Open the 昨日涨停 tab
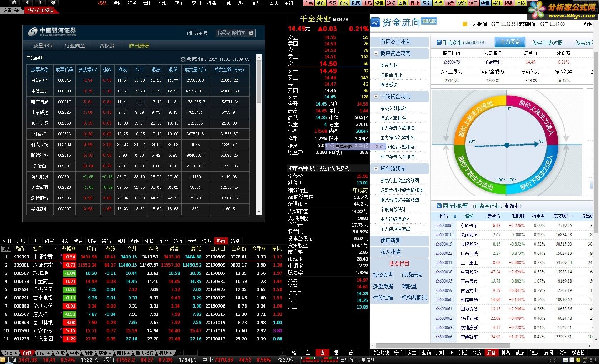 click(x=139, y=46)
